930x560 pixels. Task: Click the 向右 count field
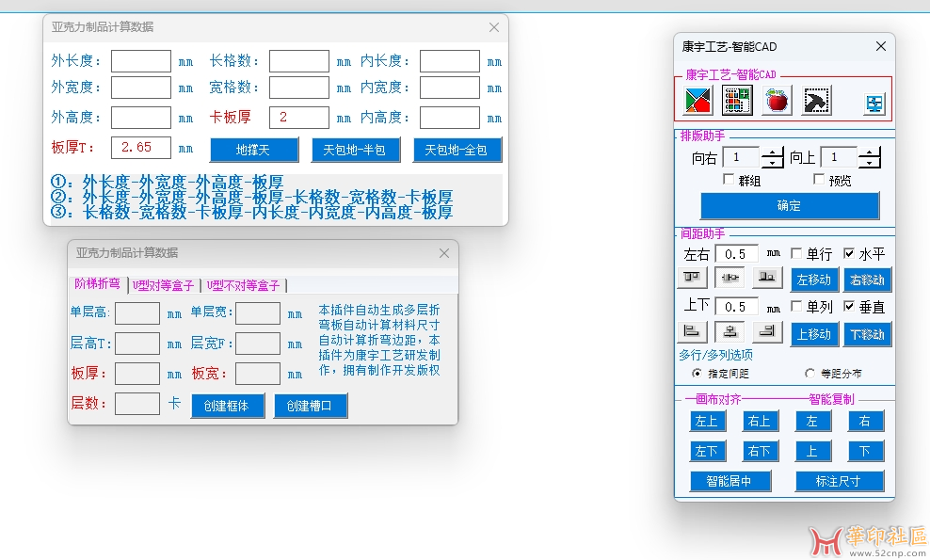click(x=742, y=157)
